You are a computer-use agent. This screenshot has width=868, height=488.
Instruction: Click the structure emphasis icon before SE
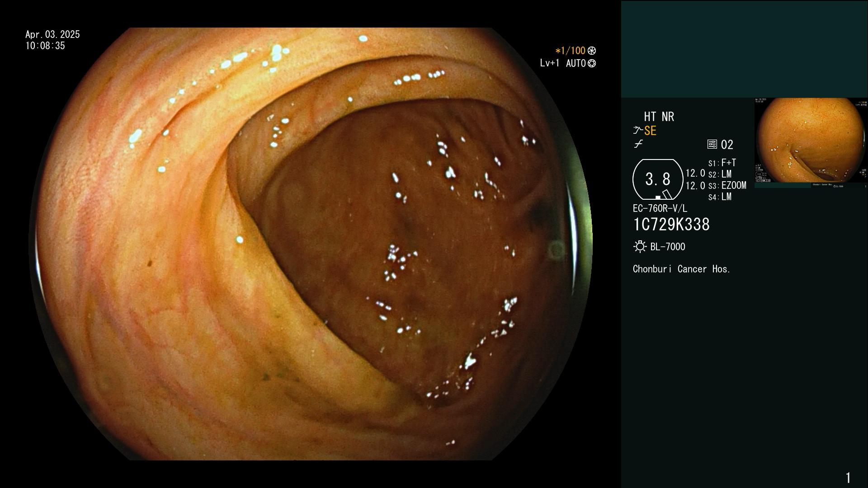pos(638,131)
